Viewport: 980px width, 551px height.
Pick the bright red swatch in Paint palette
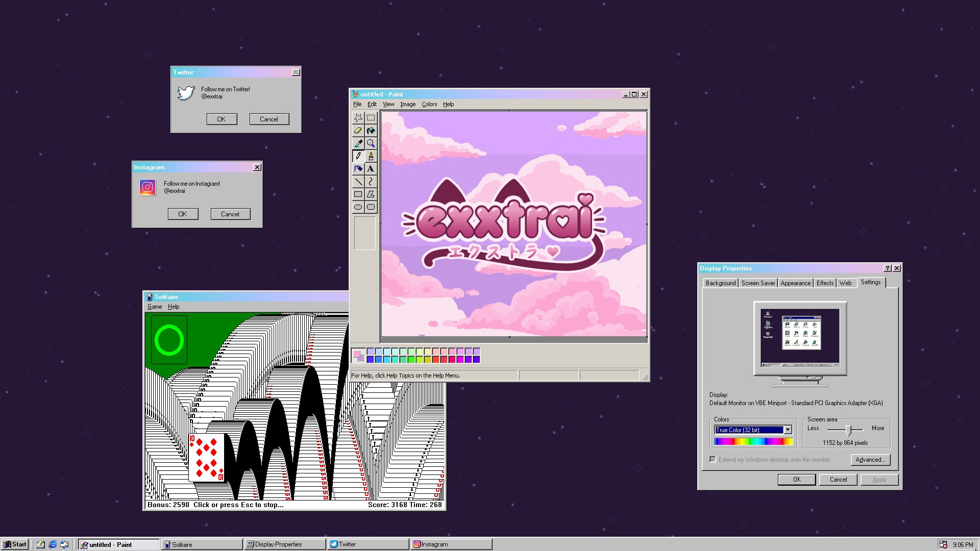click(436, 360)
